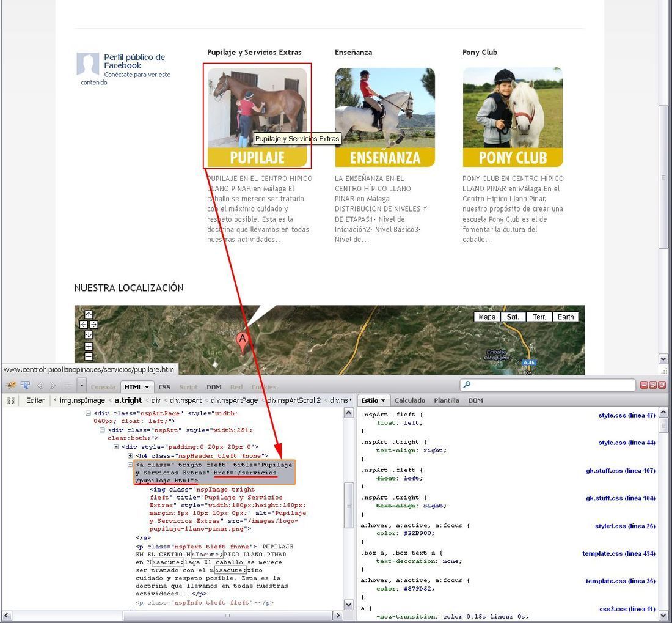Open the gk.stuff.css (línea 107) link

point(620,470)
